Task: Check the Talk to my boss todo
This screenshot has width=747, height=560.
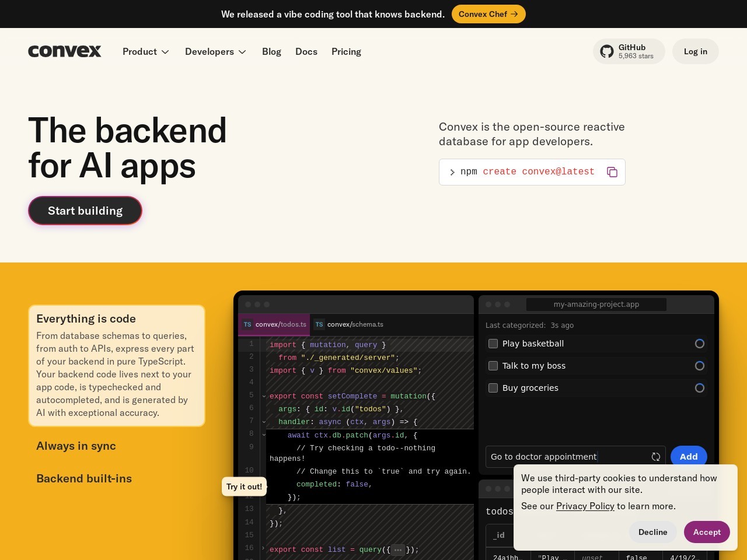Action: click(493, 366)
